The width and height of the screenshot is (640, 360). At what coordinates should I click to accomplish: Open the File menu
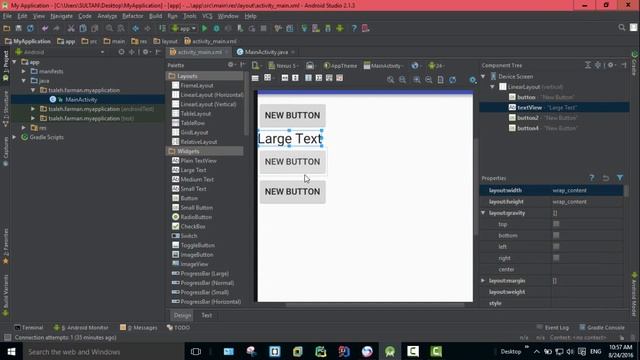click(x=7, y=16)
